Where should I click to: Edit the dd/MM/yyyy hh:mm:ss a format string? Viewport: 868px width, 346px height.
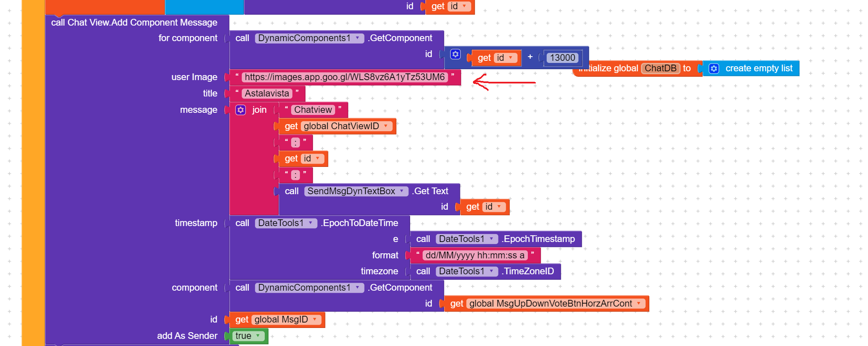pyautogui.click(x=475, y=255)
